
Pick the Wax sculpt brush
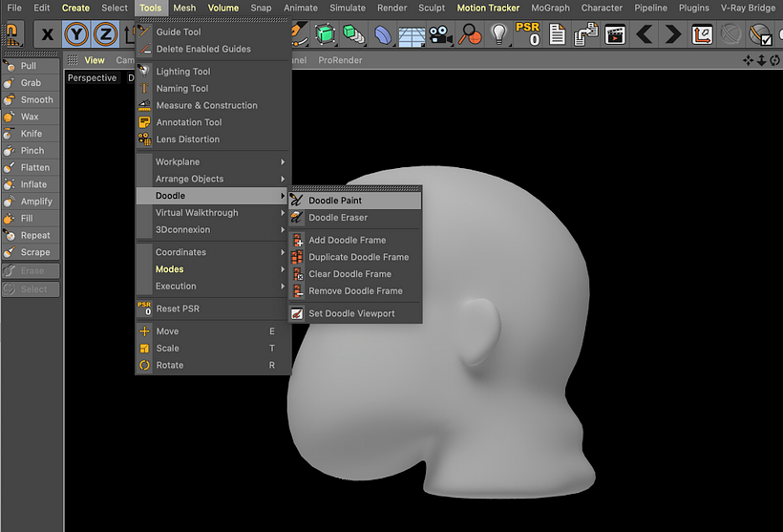tap(31, 117)
